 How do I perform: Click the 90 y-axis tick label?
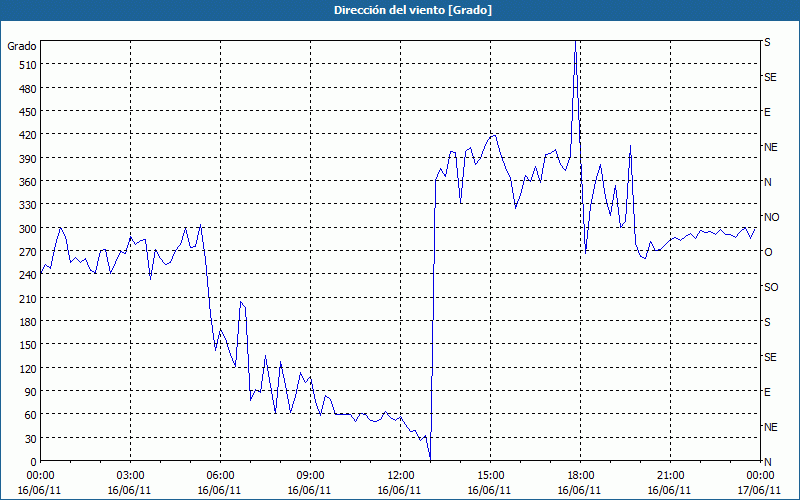coord(31,392)
